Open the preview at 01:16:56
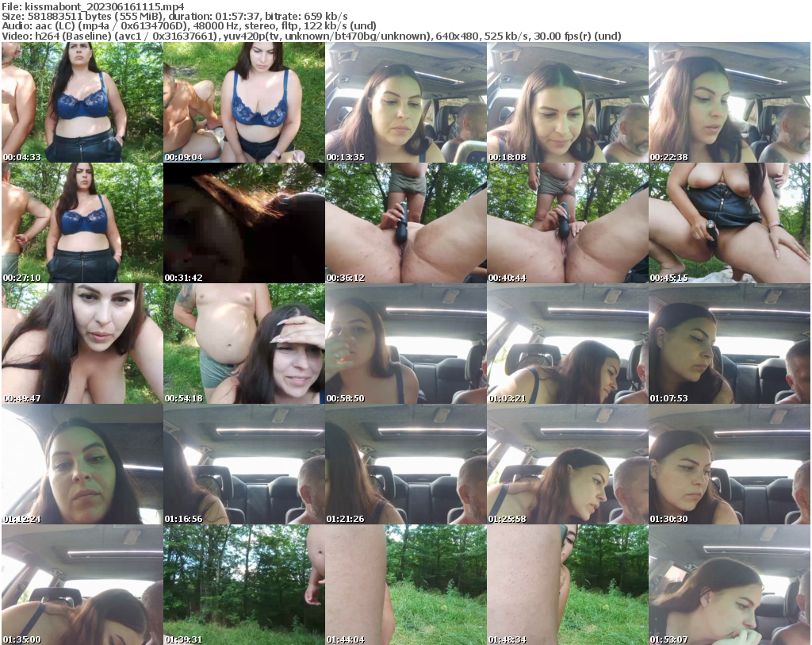 pyautogui.click(x=242, y=463)
